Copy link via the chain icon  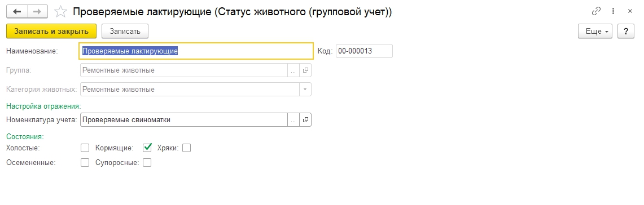[x=597, y=11]
